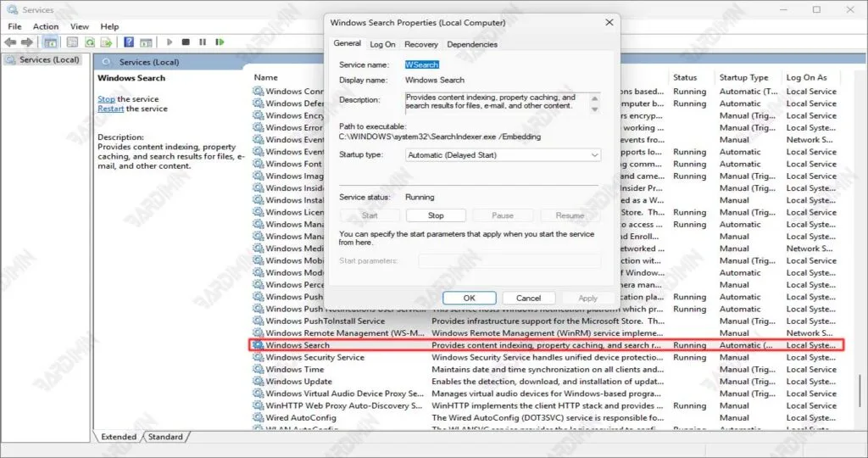The image size is (868, 458).
Task: Select the WinHTTP Web Proxy Auto-Discovery row
Action: point(547,405)
